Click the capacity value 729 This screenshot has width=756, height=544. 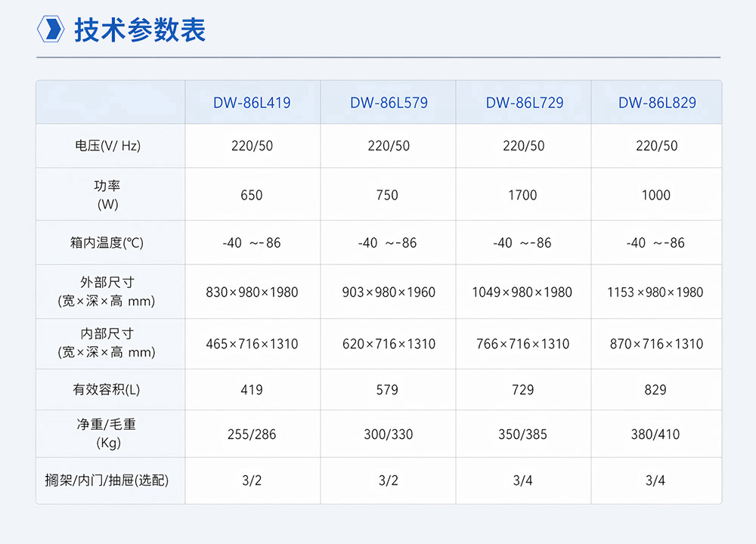(x=522, y=390)
